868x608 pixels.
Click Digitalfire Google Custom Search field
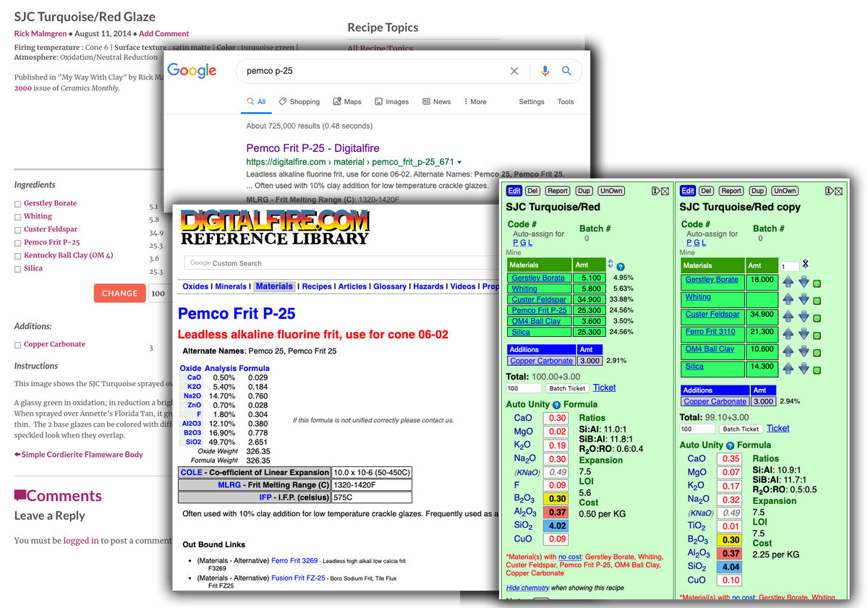[340, 263]
